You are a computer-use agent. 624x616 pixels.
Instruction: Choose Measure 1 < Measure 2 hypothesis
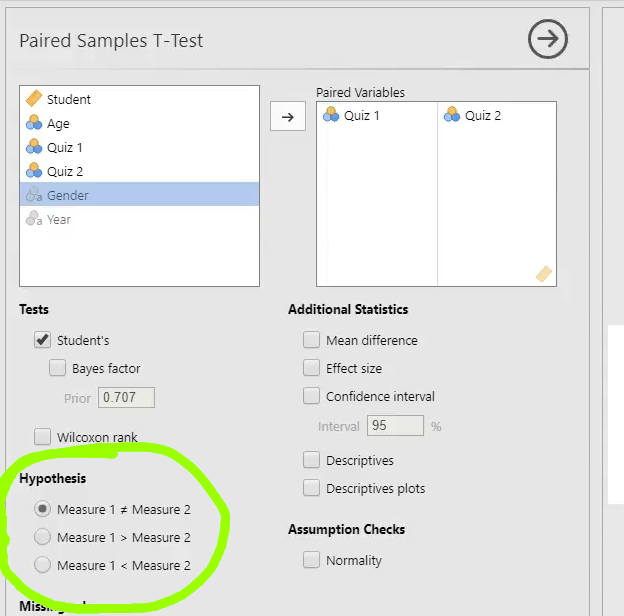[x=42, y=565]
